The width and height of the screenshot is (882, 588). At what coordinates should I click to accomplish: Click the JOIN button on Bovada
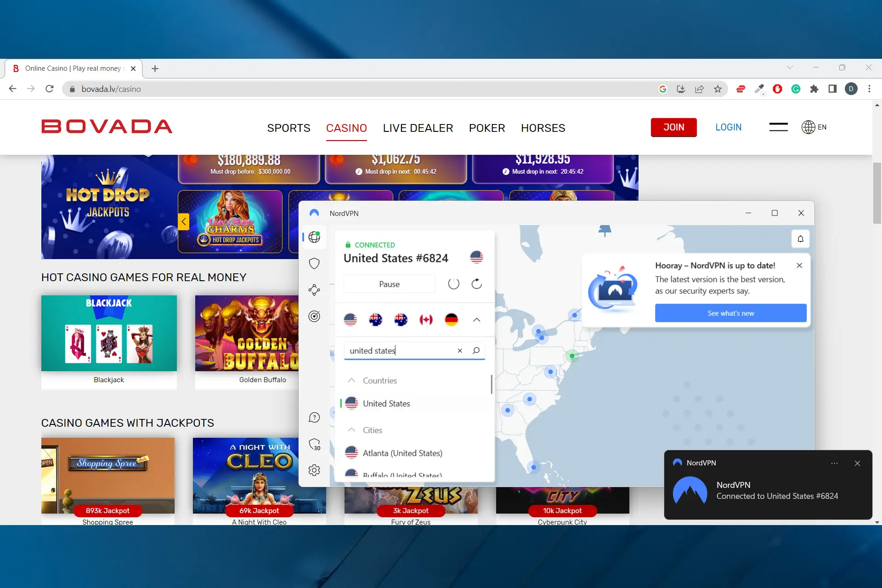[x=673, y=127]
